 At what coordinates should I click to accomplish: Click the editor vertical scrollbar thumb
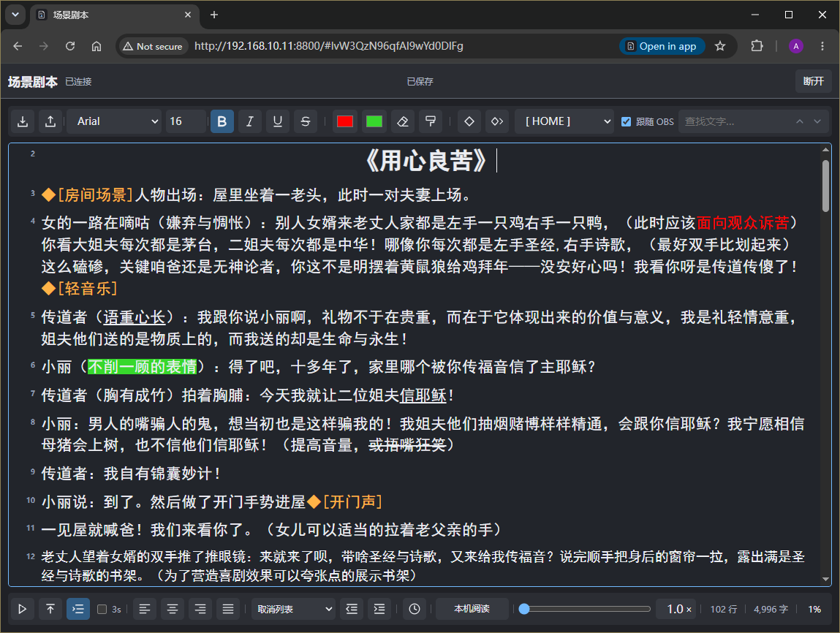coord(825,185)
